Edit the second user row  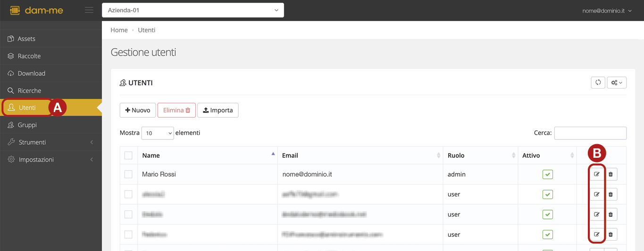pyautogui.click(x=597, y=194)
